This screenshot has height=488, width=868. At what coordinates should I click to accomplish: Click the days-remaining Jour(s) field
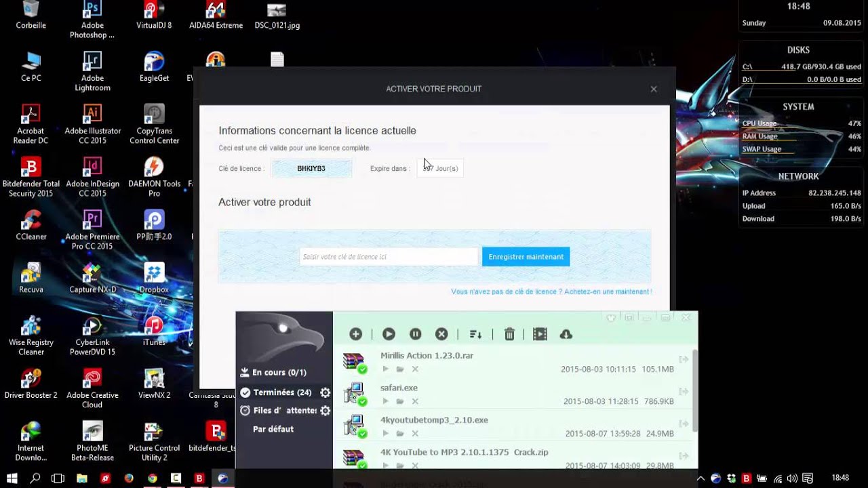(440, 169)
